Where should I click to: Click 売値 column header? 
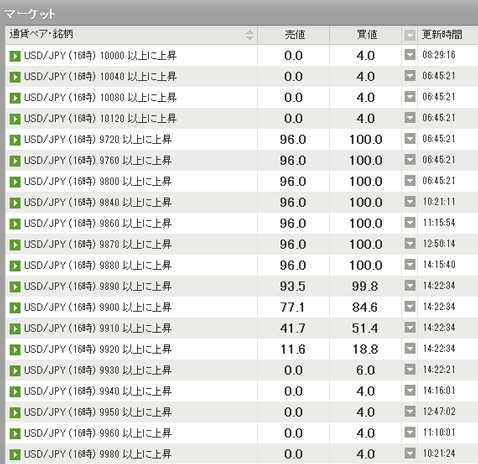[294, 35]
